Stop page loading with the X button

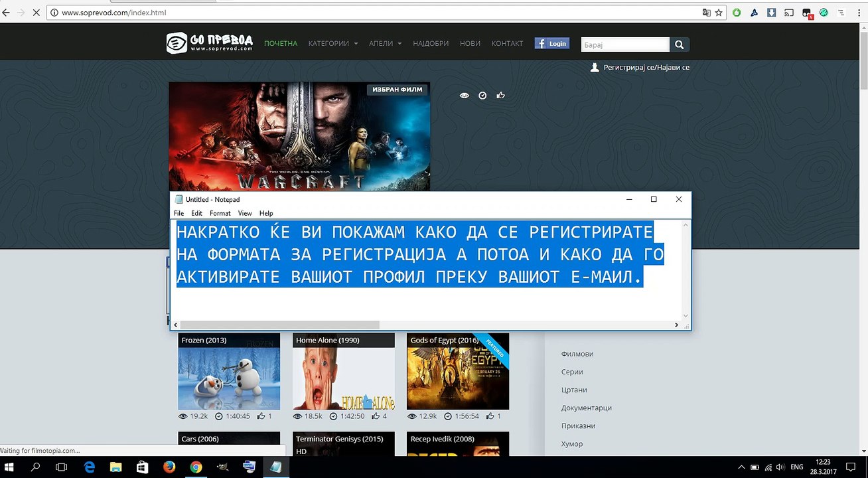click(x=35, y=13)
